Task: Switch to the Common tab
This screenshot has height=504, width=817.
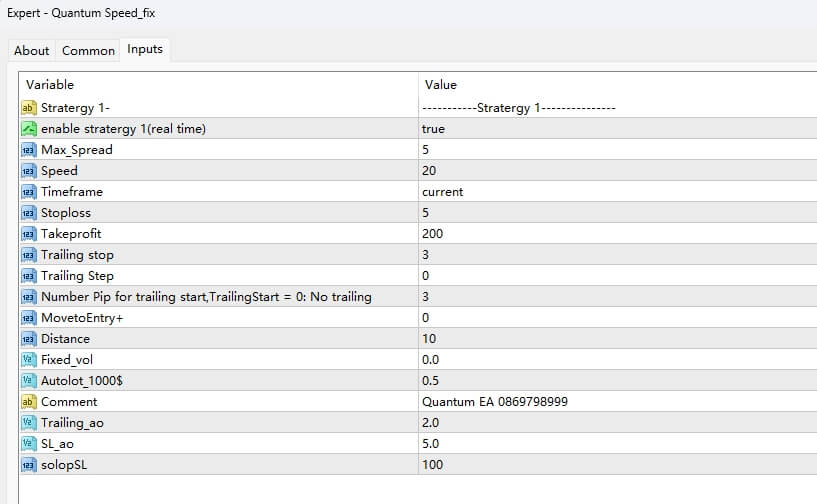Action: click(x=88, y=51)
